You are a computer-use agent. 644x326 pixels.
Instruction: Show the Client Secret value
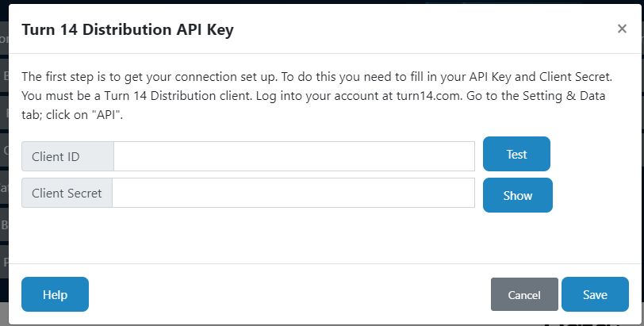[517, 195]
